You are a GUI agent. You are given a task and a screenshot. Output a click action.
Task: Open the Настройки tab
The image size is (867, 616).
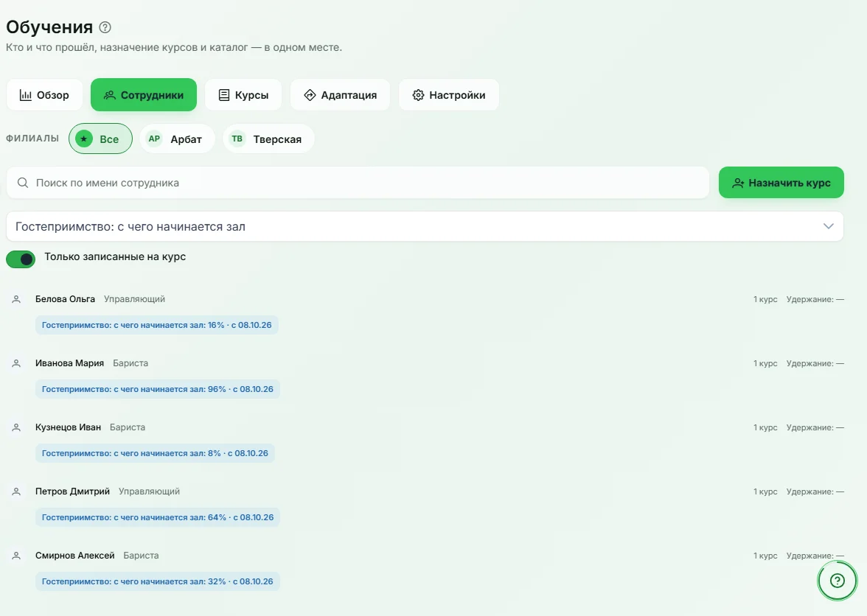[449, 95]
